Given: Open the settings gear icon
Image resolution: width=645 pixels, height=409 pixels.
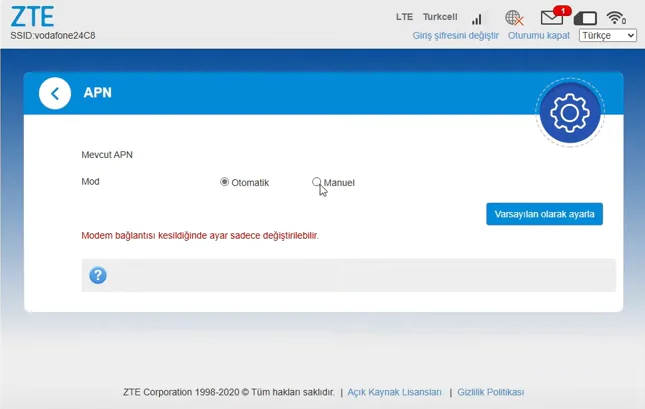Looking at the screenshot, I should tap(570, 112).
